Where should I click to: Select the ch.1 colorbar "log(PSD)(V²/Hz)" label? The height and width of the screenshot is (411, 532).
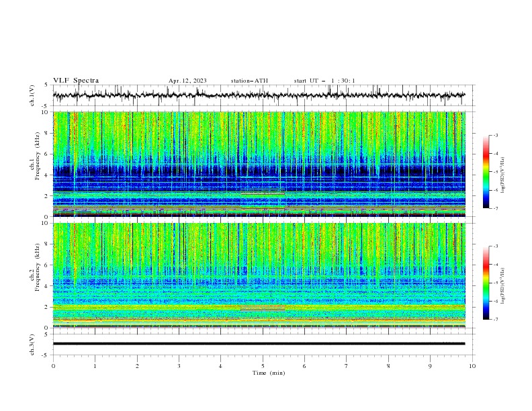[x=503, y=175]
